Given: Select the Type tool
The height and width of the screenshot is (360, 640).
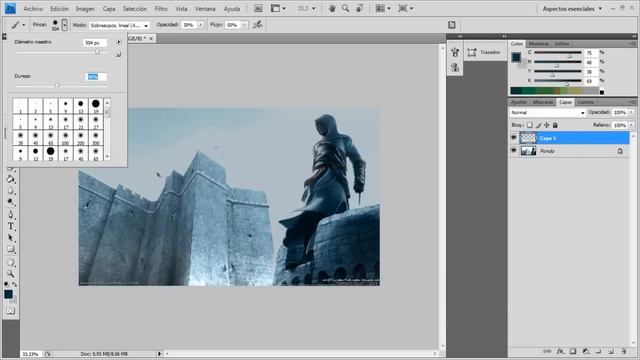Looking at the screenshot, I should coord(11,226).
